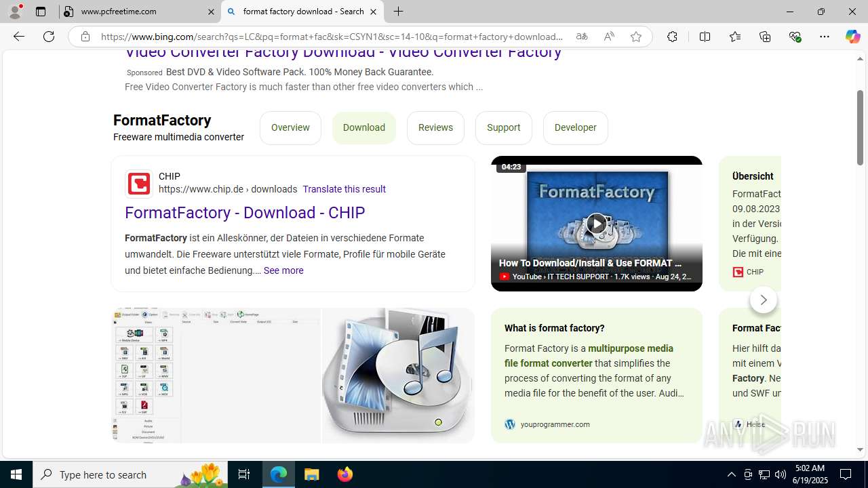
Task: Open the CHIP source on Übersicht card
Action: (748, 272)
